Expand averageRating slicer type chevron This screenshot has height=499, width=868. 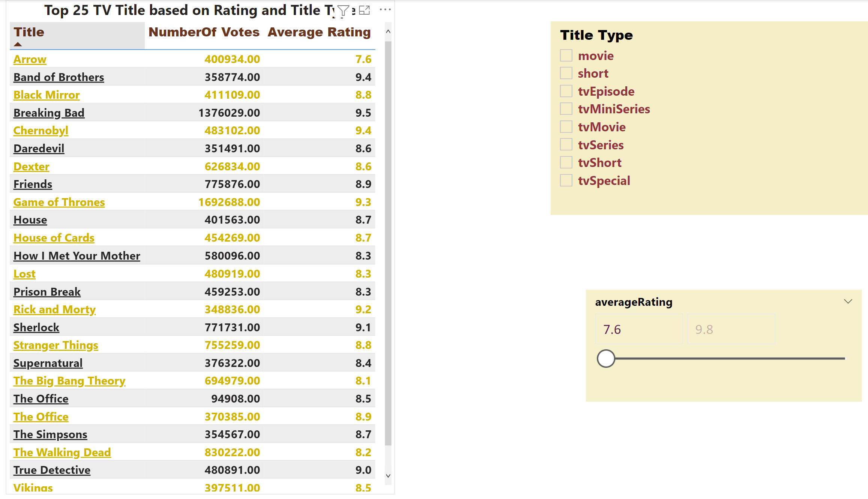(848, 302)
